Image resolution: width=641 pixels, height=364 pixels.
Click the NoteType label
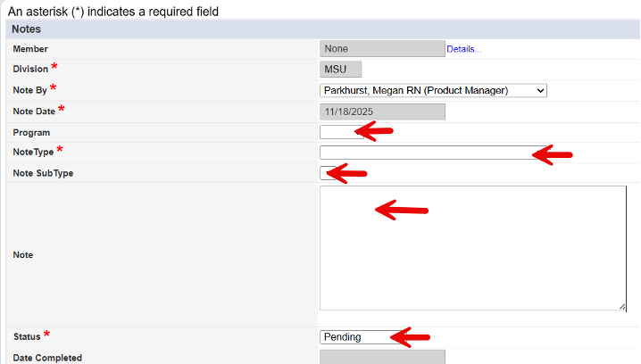33,152
